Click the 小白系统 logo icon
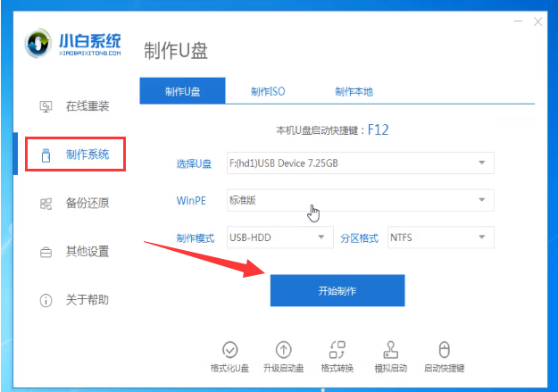 tap(37, 44)
